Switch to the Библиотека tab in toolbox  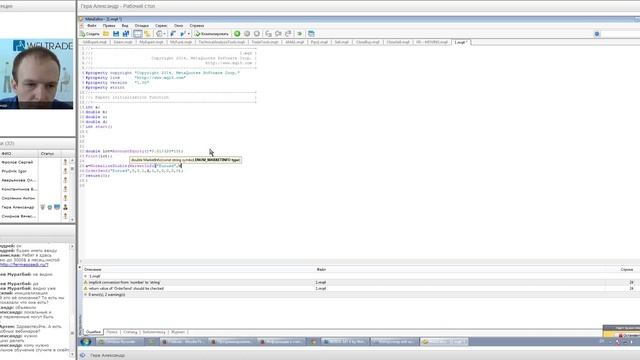click(154, 332)
